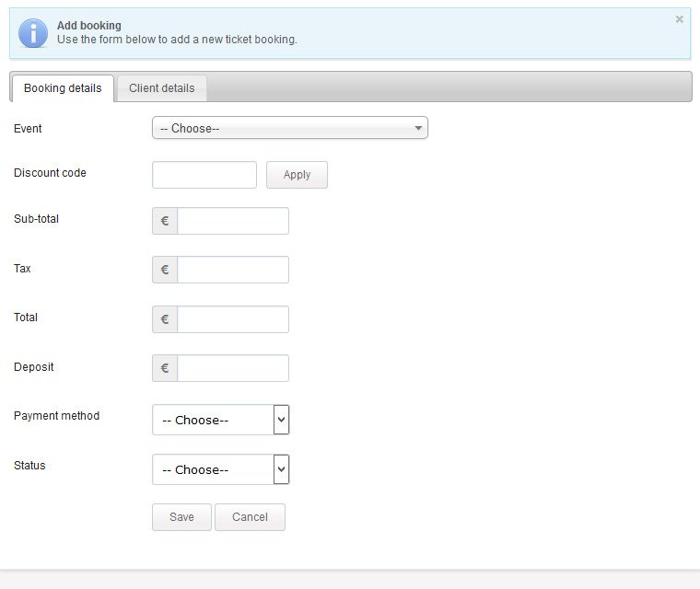The width and height of the screenshot is (700, 589).
Task: Expand the Status dropdown
Action: [x=220, y=469]
